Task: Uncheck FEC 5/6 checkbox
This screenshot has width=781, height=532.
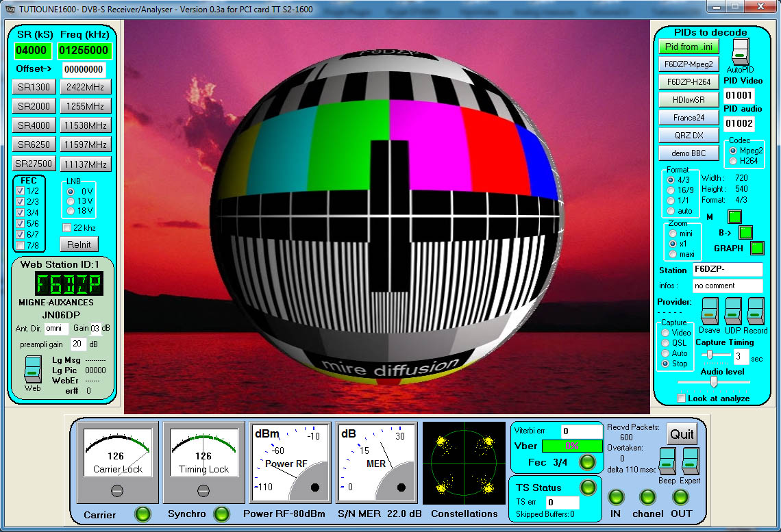Action: [x=20, y=223]
